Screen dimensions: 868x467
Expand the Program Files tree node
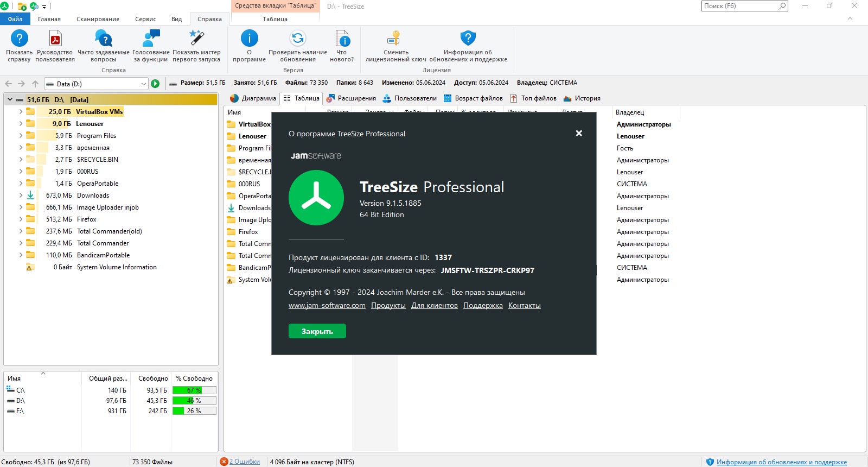pyautogui.click(x=21, y=135)
